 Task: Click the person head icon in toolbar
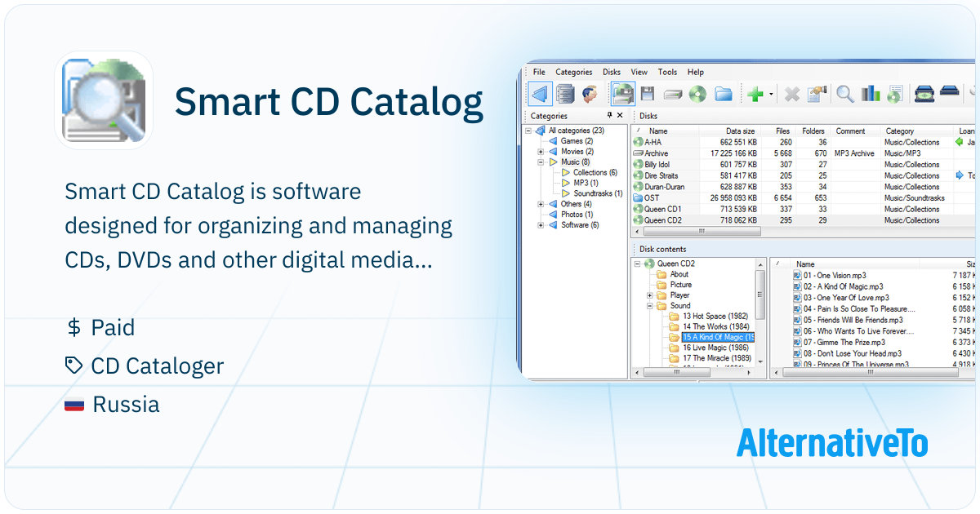pos(589,94)
